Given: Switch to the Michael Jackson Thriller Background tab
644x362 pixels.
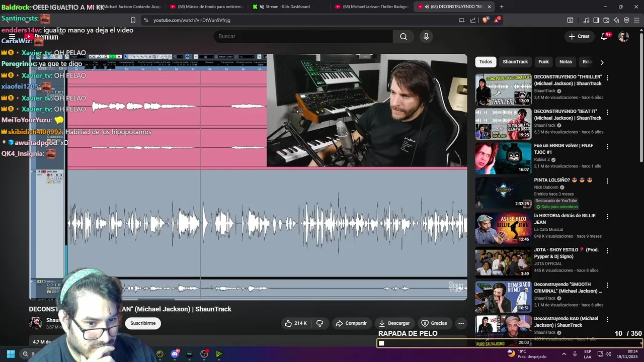Looking at the screenshot, I should click(x=372, y=7).
